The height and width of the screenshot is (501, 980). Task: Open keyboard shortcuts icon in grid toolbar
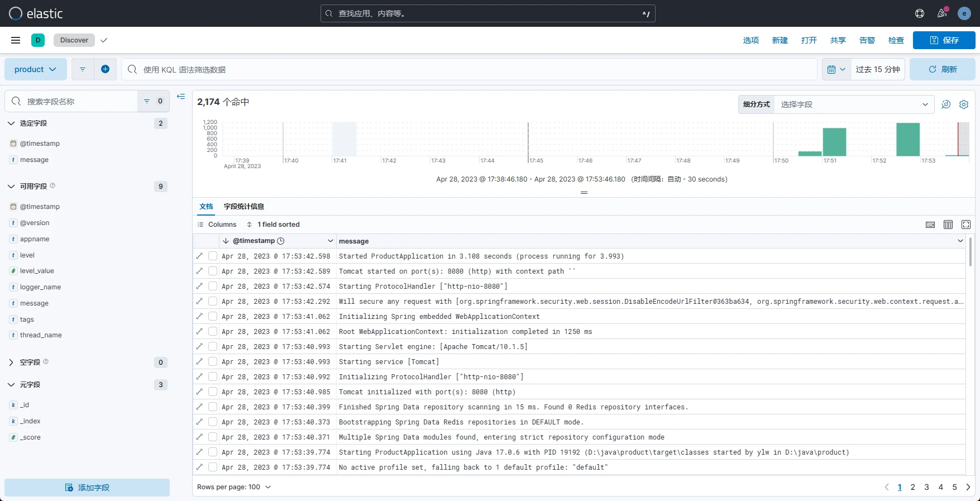click(930, 225)
